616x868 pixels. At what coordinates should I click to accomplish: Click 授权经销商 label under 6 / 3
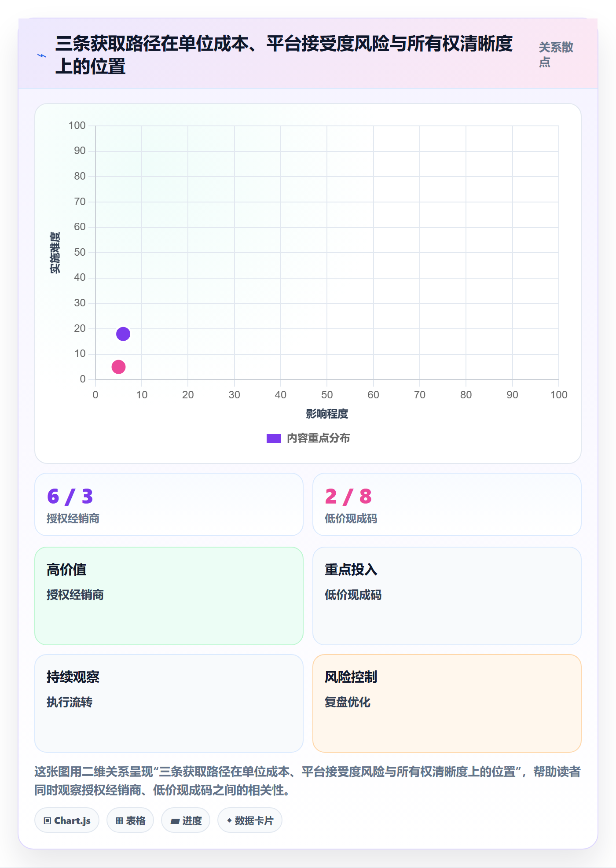click(x=73, y=519)
